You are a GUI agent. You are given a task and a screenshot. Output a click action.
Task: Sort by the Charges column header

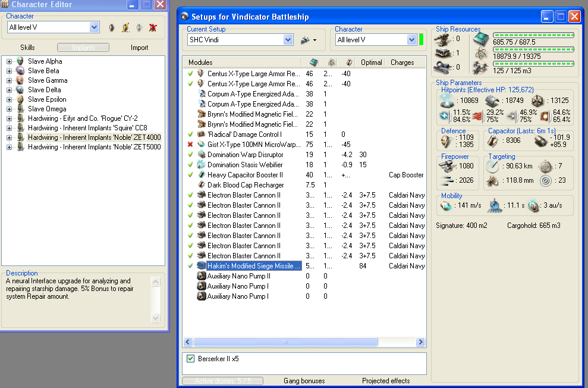(x=405, y=62)
